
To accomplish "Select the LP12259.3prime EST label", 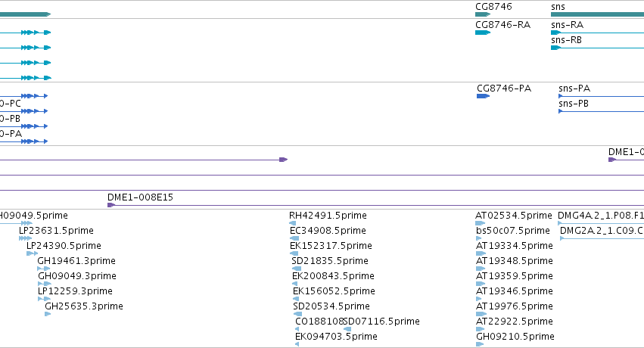I will coord(75,291).
